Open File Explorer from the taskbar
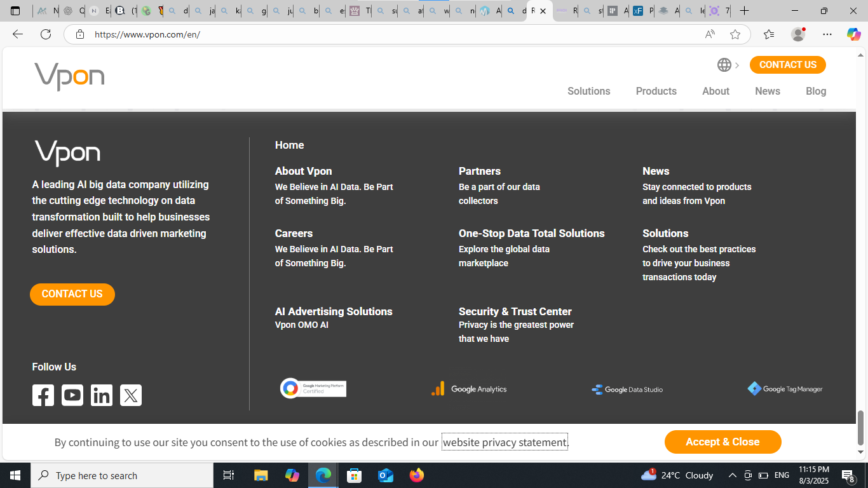Viewport: 868px width, 488px height. click(261, 475)
